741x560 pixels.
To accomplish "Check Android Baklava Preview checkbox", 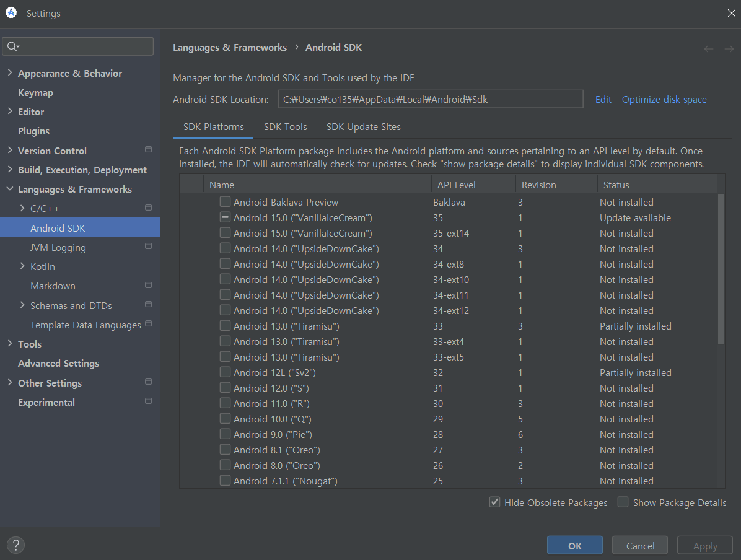I will [x=225, y=202].
